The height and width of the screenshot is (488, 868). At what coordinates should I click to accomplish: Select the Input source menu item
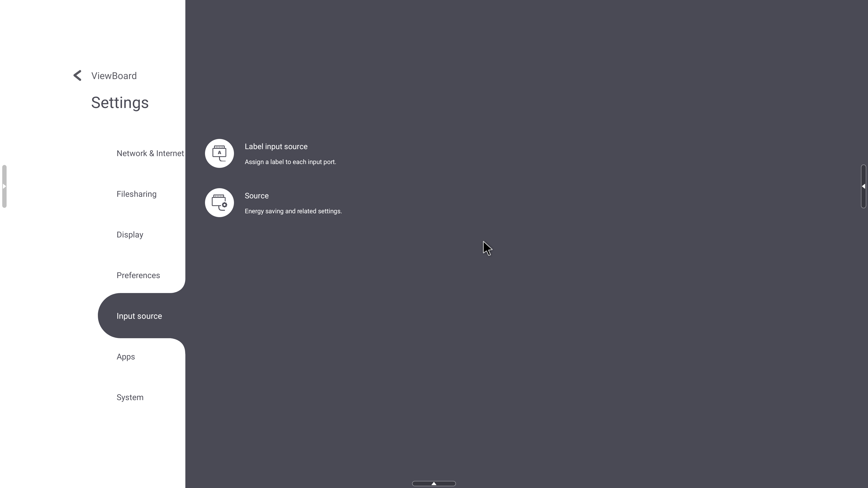point(139,316)
